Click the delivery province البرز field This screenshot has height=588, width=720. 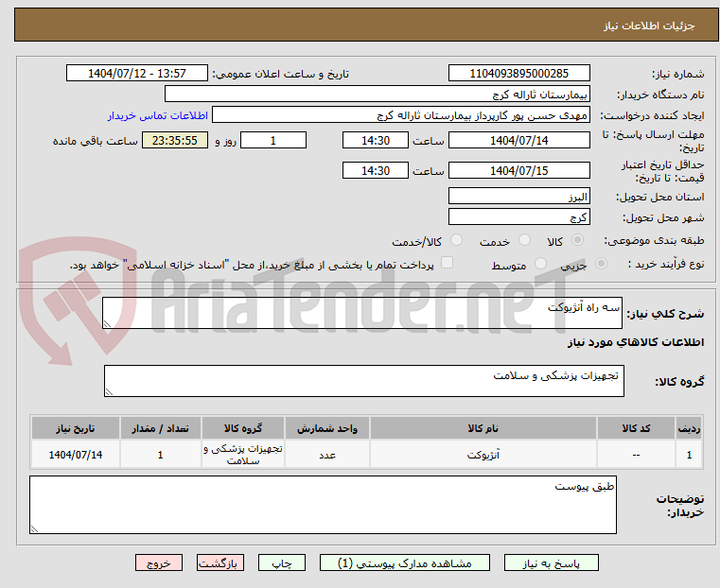click(518, 197)
